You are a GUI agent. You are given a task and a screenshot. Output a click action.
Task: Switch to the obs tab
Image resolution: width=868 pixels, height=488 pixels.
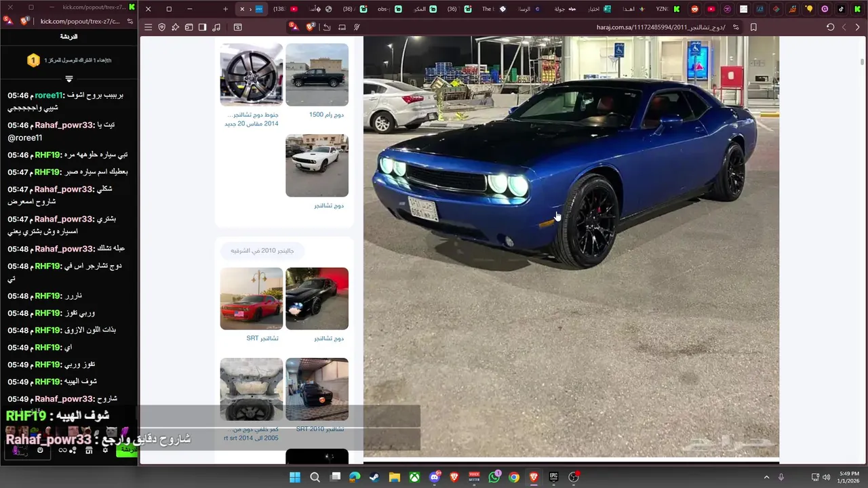(390, 9)
